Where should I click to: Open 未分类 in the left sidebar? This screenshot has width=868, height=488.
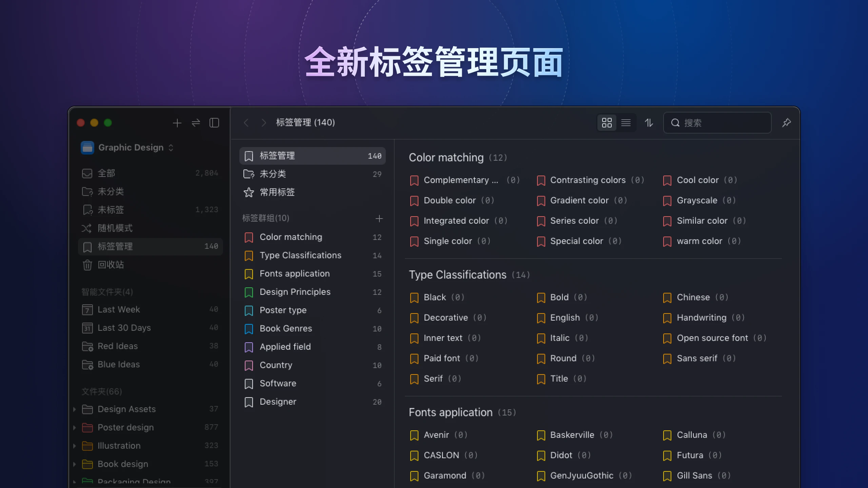click(150, 191)
